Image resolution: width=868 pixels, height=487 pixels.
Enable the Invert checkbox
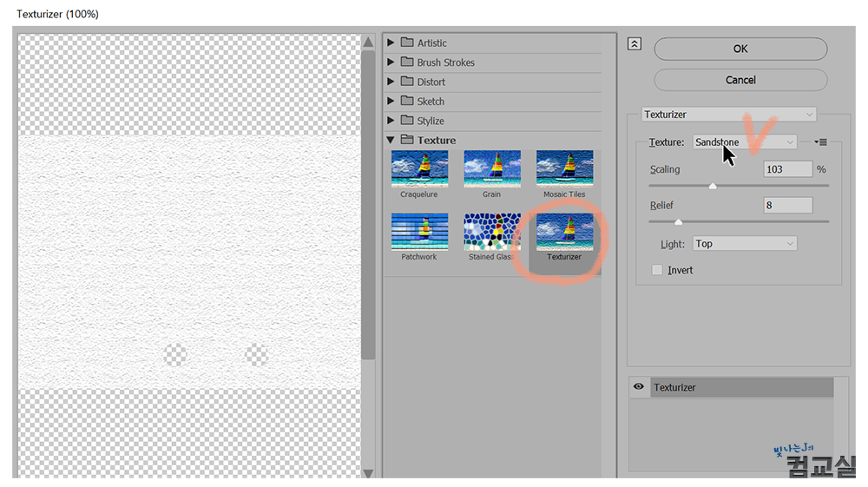click(657, 270)
